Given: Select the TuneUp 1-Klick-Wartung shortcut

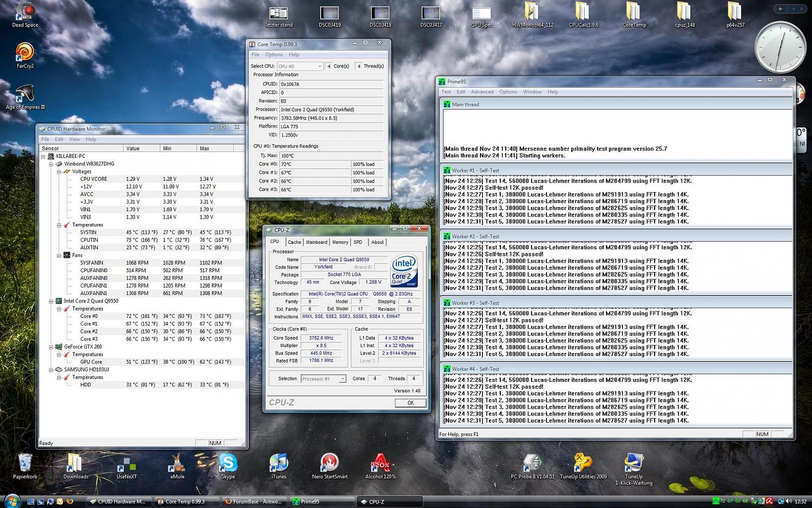Looking at the screenshot, I should pyautogui.click(x=634, y=469).
